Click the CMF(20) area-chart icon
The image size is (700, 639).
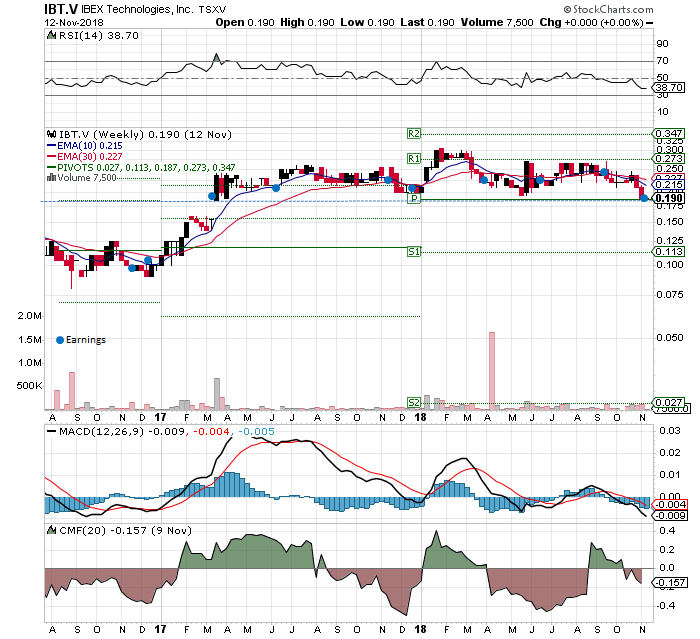point(52,530)
